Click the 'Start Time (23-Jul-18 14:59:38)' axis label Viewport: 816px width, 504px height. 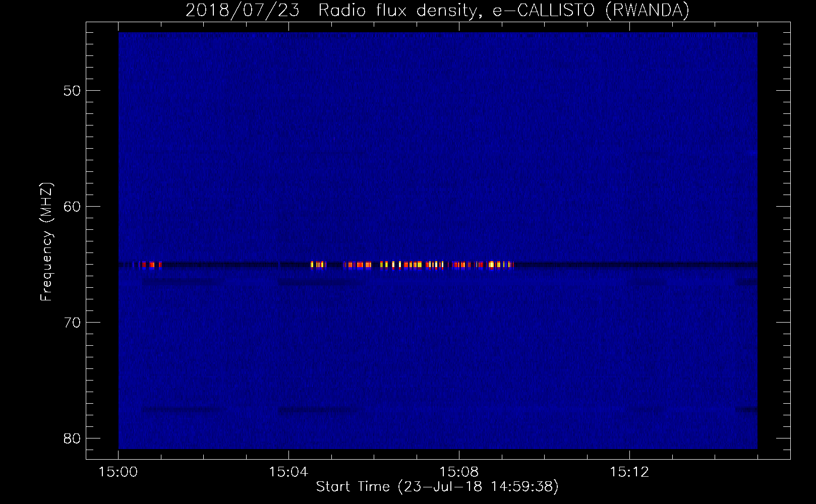437,487
